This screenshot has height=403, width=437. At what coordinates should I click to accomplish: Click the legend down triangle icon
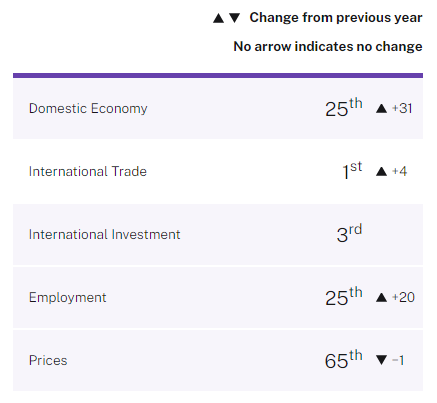tap(235, 18)
